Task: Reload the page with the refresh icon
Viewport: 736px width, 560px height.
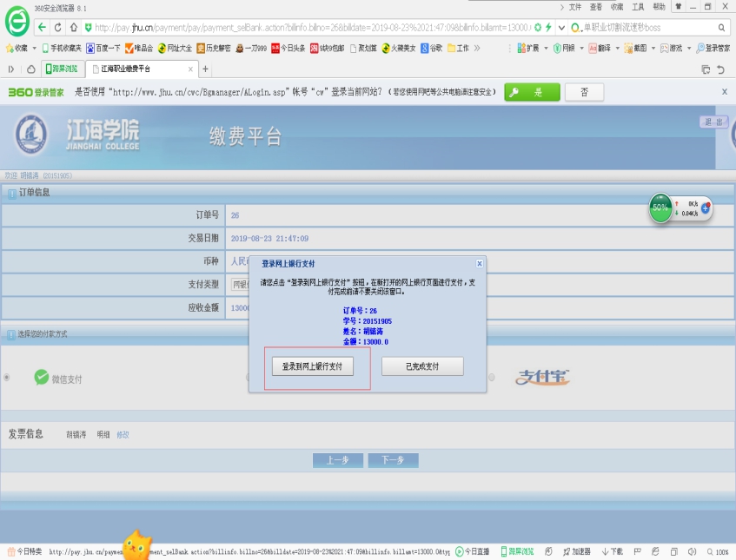Action: click(58, 28)
